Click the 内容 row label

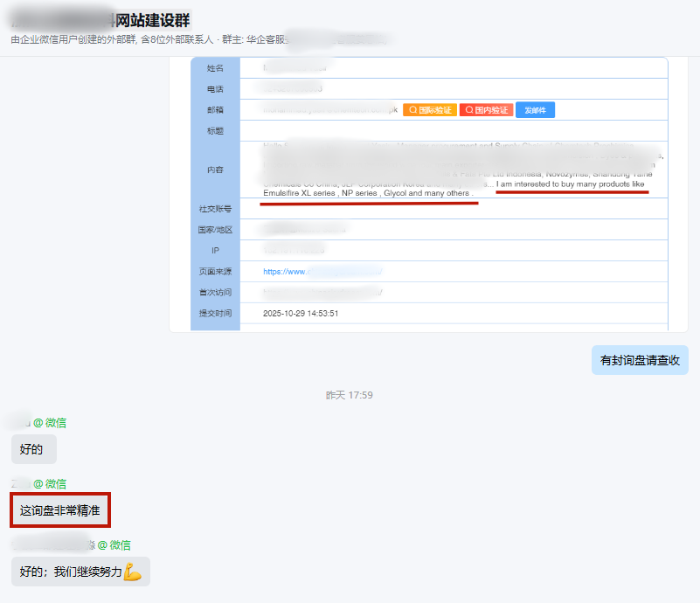point(215,170)
